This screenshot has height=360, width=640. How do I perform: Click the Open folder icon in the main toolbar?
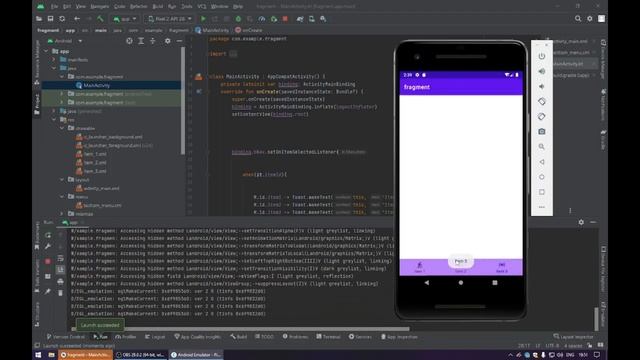click(x=39, y=19)
